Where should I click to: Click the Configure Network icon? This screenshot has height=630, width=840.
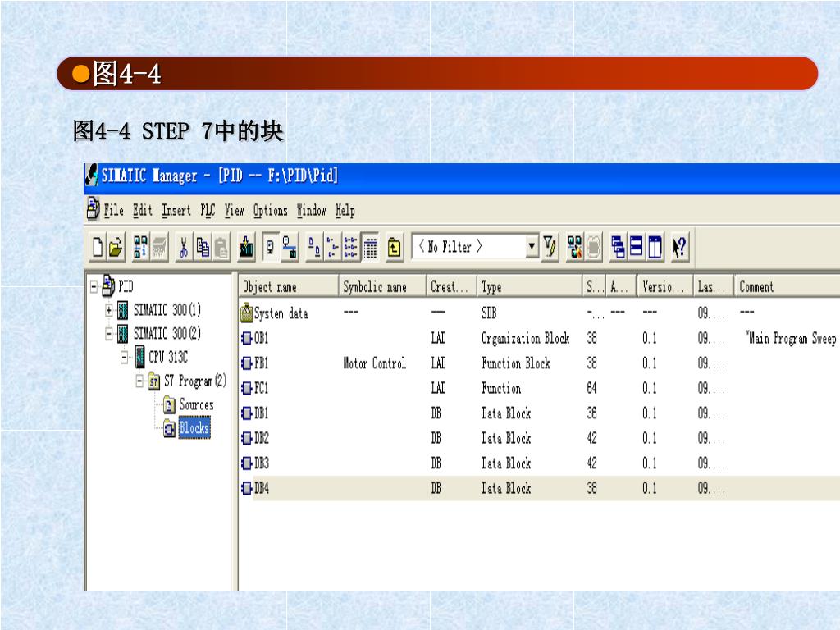point(575,248)
